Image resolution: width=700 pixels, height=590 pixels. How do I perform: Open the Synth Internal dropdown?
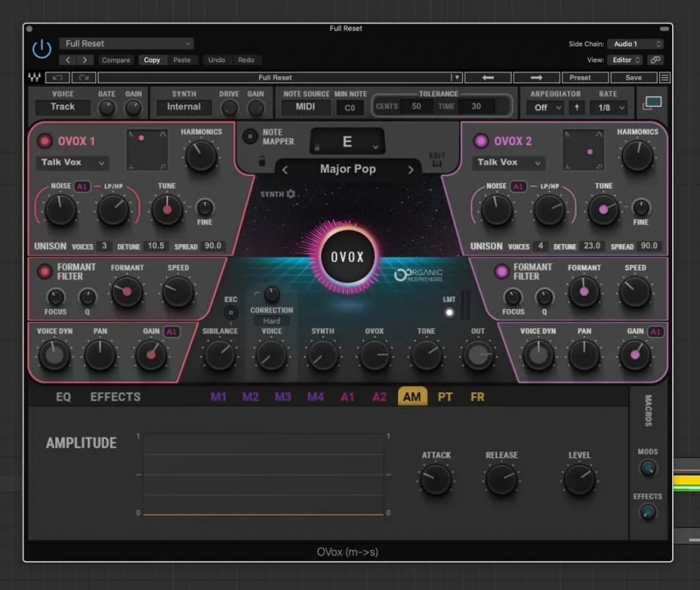tap(184, 107)
